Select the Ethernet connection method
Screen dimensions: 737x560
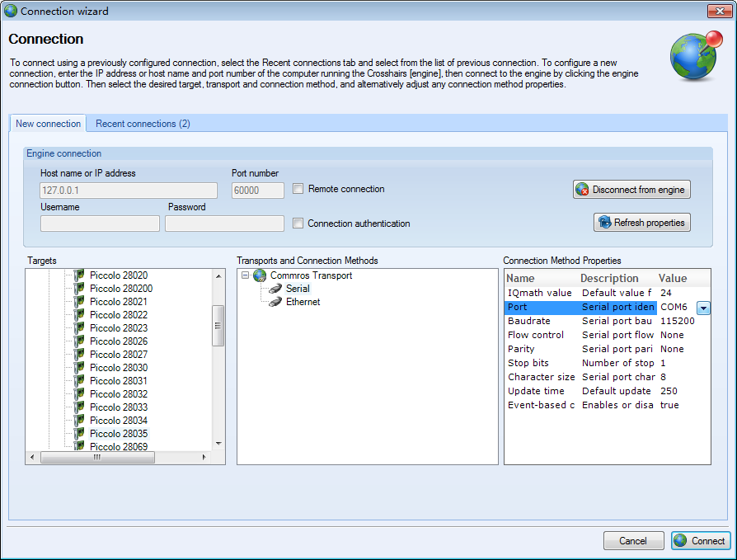[303, 302]
